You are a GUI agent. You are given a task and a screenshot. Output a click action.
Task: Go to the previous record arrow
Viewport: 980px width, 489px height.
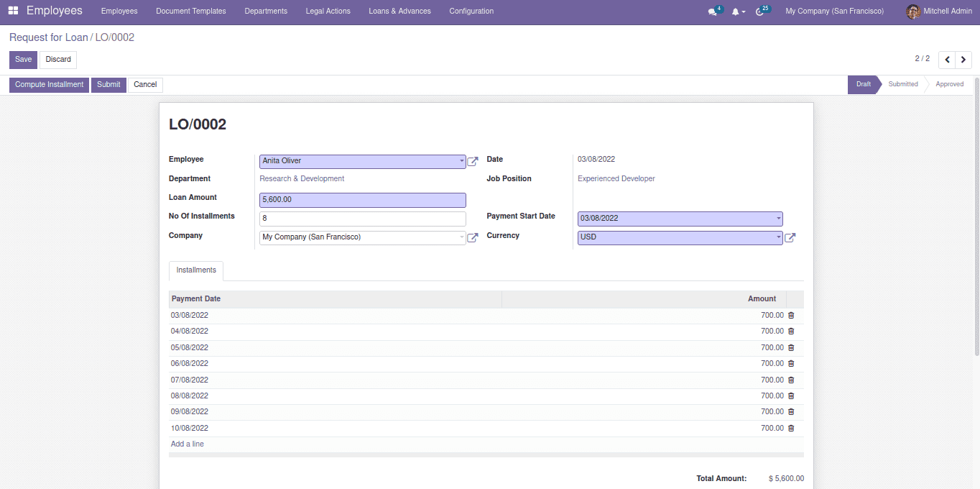[x=947, y=60]
